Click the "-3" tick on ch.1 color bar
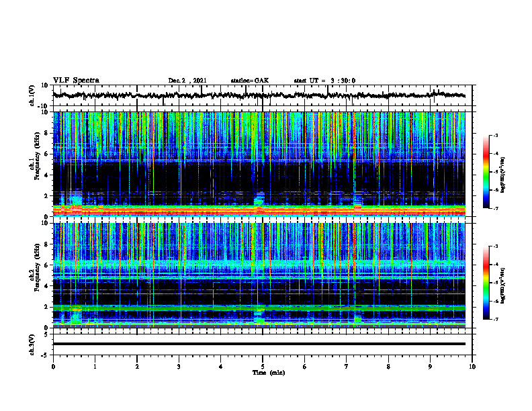Viewport: 532px width, 411px height. point(495,135)
